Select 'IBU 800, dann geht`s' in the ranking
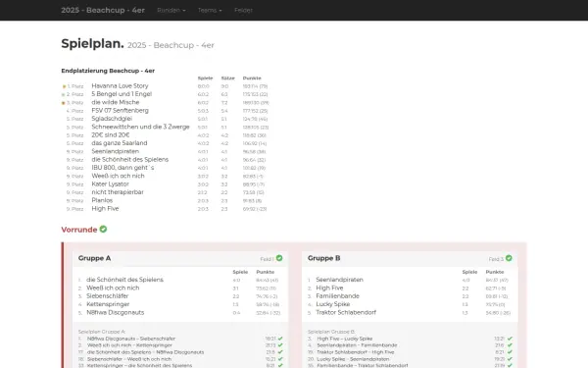Image resolution: width=588 pixels, height=368 pixels. (122, 168)
